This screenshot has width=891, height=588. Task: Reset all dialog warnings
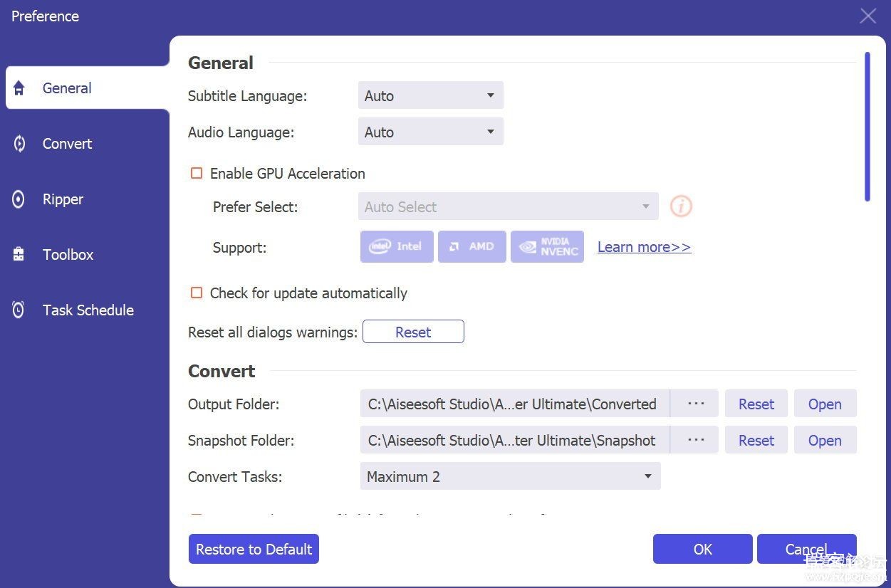click(x=413, y=332)
